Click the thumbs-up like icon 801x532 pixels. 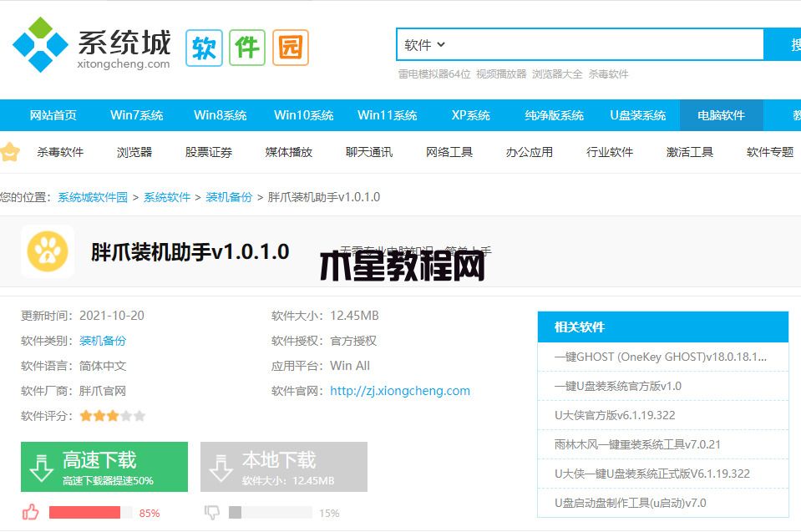[x=31, y=512]
